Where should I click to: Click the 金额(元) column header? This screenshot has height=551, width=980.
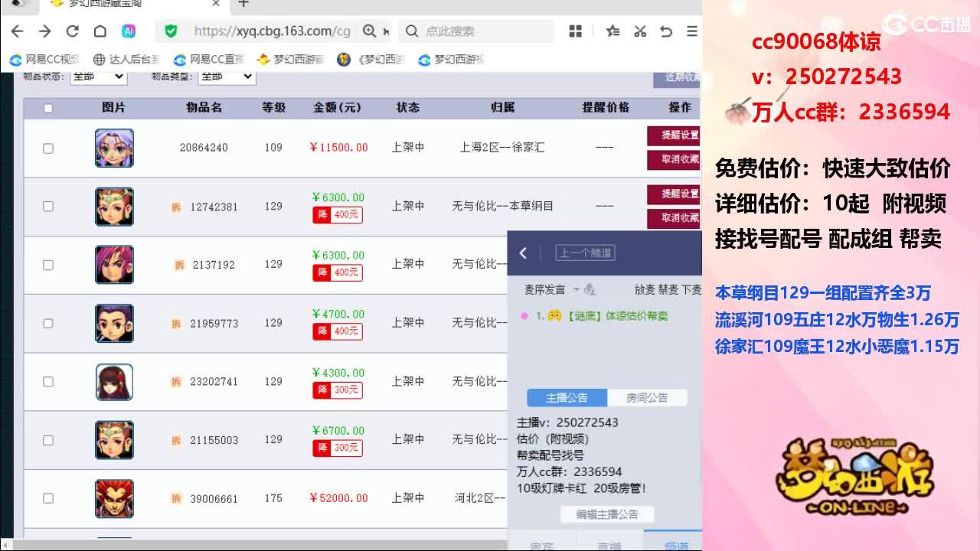coord(337,108)
